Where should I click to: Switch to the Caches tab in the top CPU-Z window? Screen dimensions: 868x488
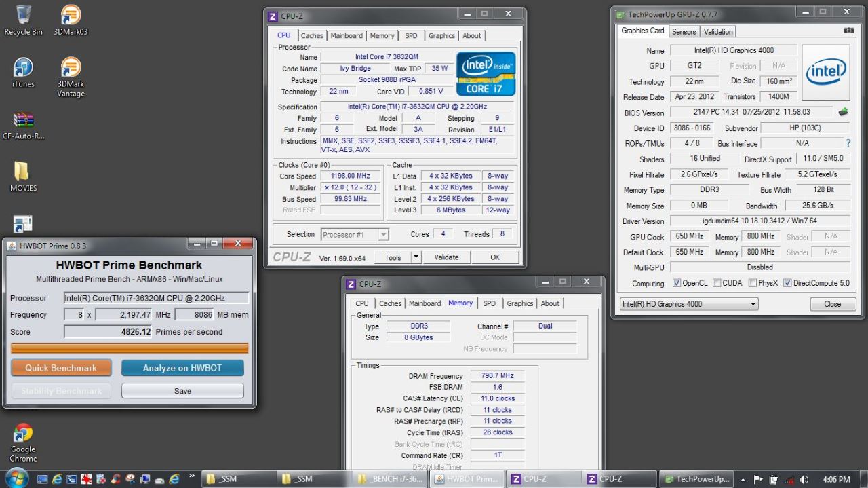312,36
